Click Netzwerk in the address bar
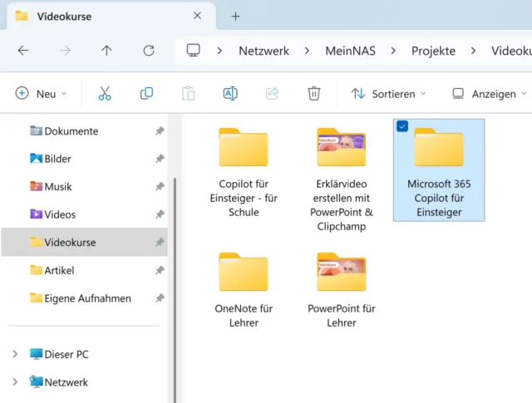 pyautogui.click(x=264, y=51)
